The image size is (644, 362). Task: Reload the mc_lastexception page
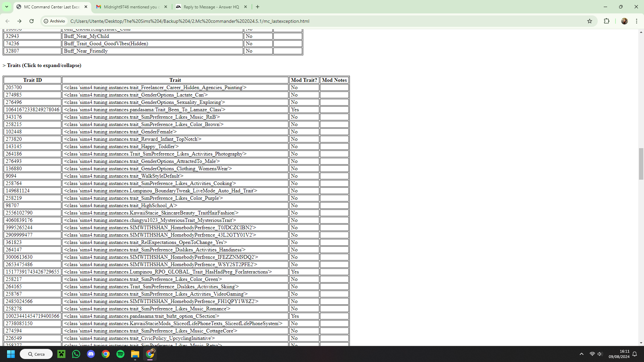(31, 21)
